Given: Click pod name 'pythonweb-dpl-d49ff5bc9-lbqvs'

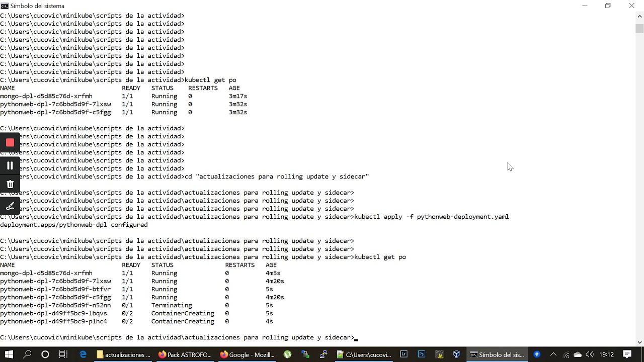Looking at the screenshot, I should coord(53,313).
